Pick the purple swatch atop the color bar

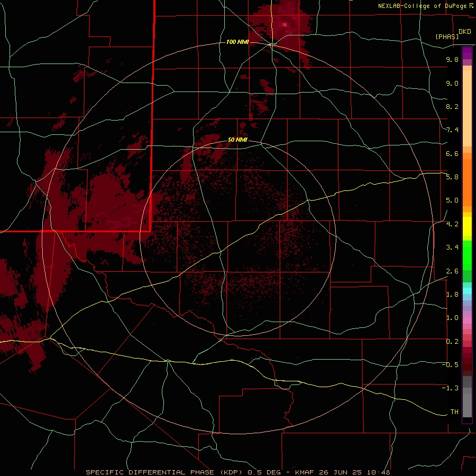467,53
